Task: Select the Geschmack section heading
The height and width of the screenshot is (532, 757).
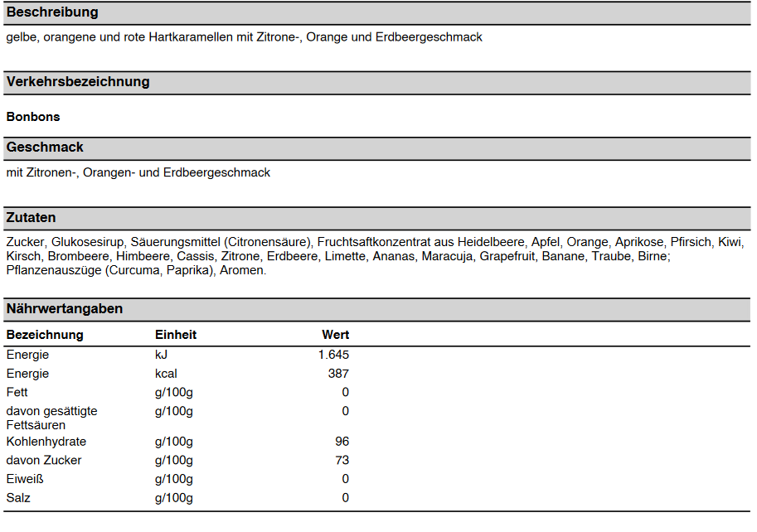Action: click(x=45, y=148)
